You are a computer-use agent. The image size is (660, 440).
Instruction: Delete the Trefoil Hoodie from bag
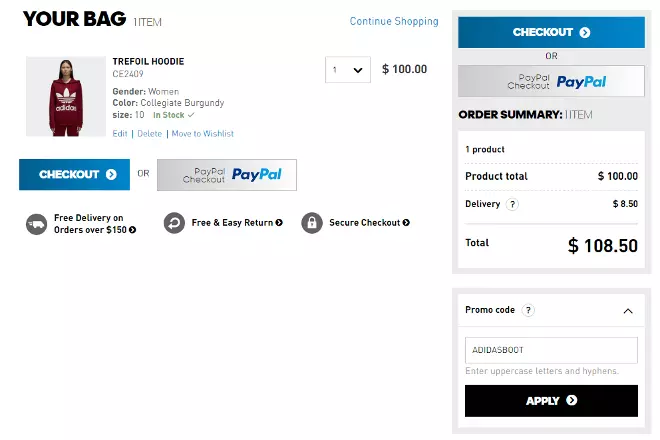(x=149, y=133)
